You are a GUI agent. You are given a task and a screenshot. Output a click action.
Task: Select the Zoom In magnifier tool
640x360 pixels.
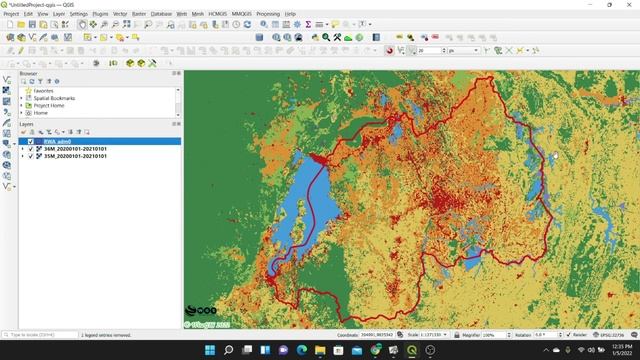click(x=104, y=24)
